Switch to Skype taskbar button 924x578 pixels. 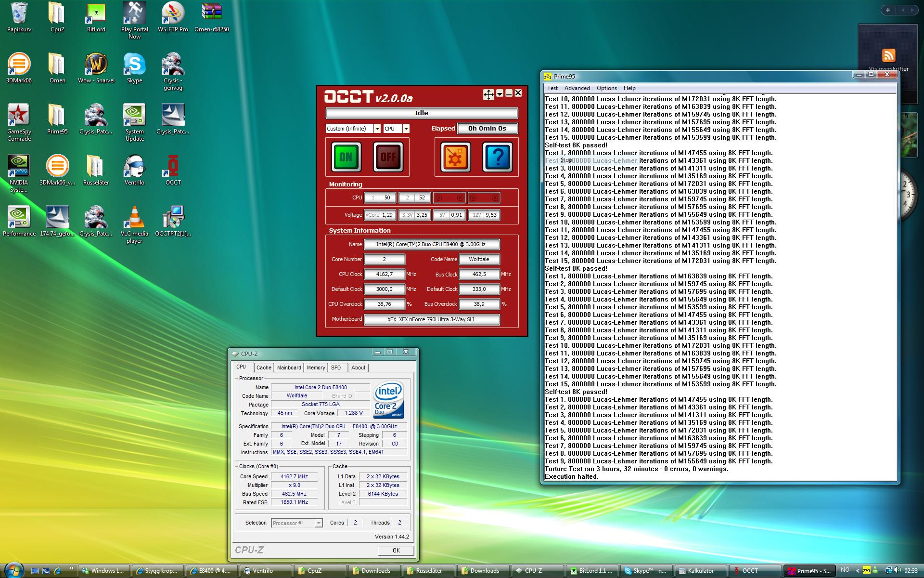[x=646, y=571]
